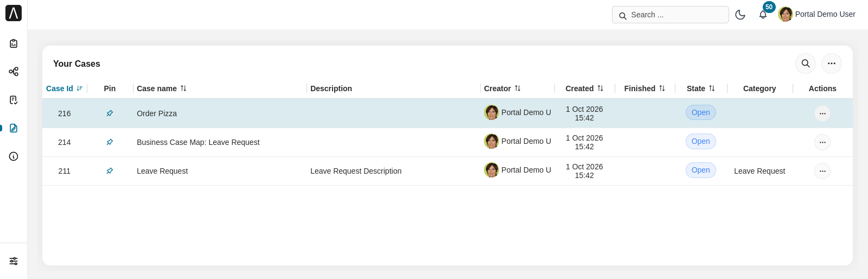Image resolution: width=868 pixels, height=279 pixels.
Task: Click creator avatar in case 216 row
Action: [492, 112]
